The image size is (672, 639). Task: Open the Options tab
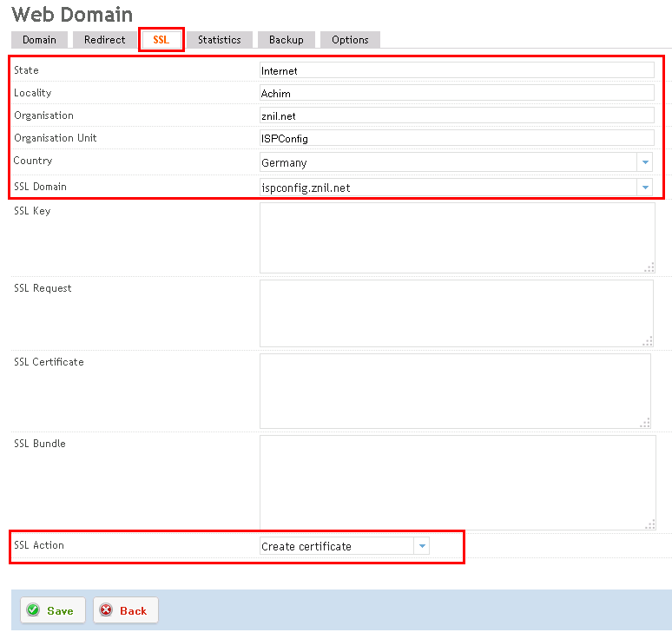pyautogui.click(x=350, y=40)
